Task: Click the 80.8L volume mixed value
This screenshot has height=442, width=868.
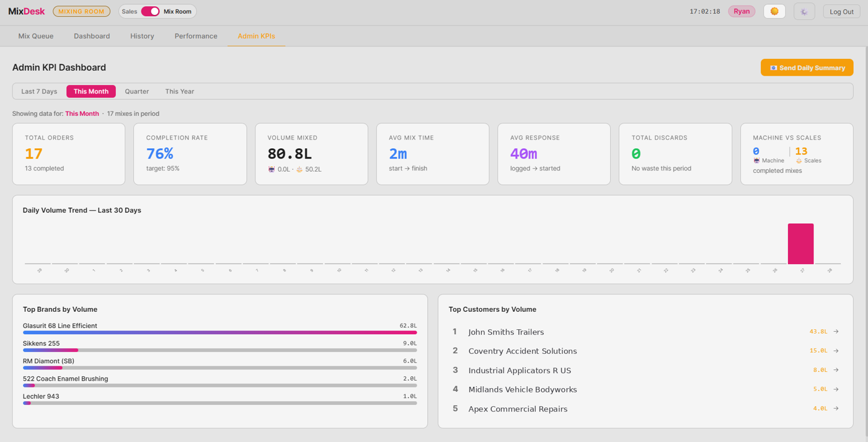Action: (290, 154)
